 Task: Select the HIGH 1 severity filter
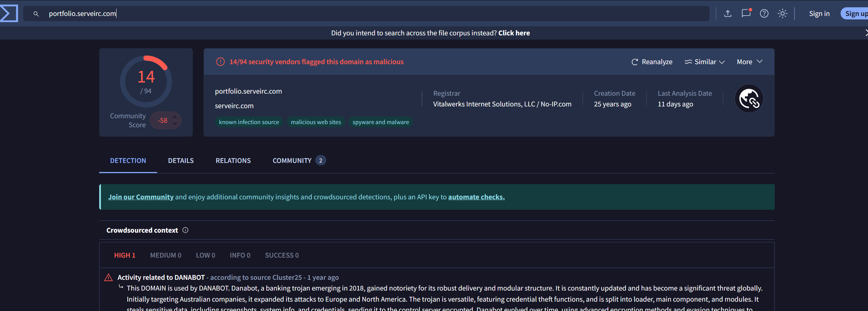125,255
